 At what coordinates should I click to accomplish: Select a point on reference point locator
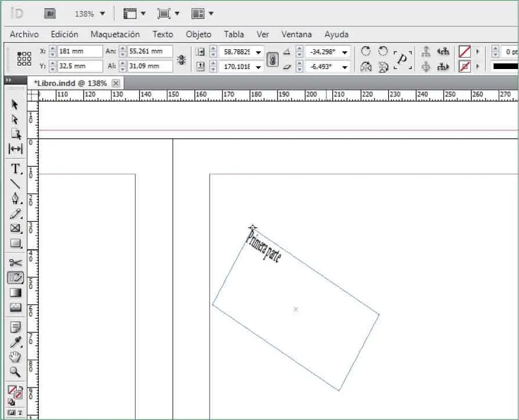click(x=24, y=59)
